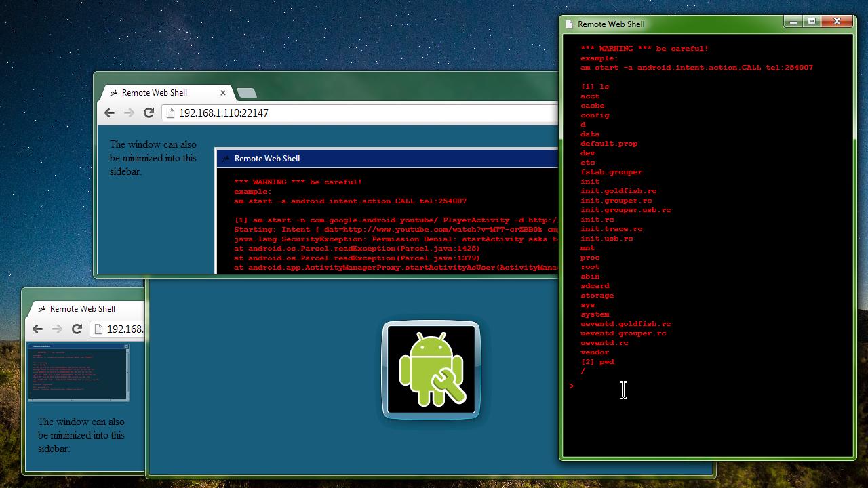Reload the bottom-left browser window
The height and width of the screenshot is (488, 868).
click(x=77, y=329)
